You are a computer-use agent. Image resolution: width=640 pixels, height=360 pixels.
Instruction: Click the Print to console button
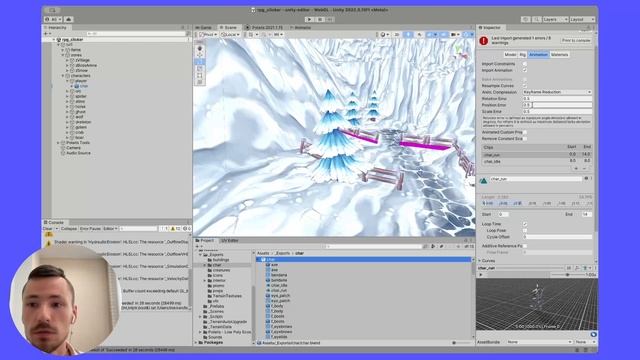[576, 40]
